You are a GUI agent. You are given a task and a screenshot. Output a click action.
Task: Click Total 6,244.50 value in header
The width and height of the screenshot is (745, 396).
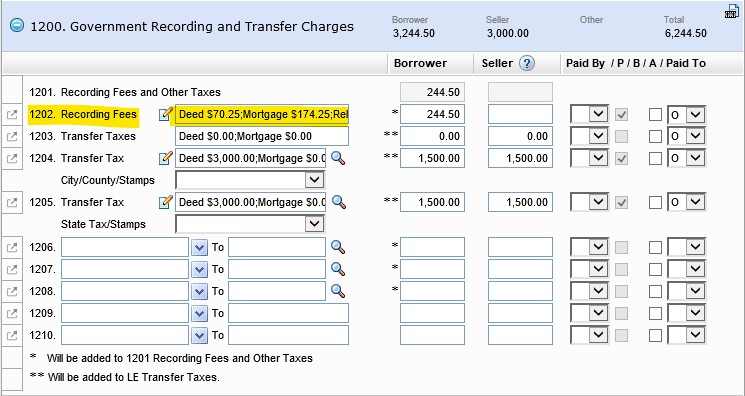(x=686, y=34)
